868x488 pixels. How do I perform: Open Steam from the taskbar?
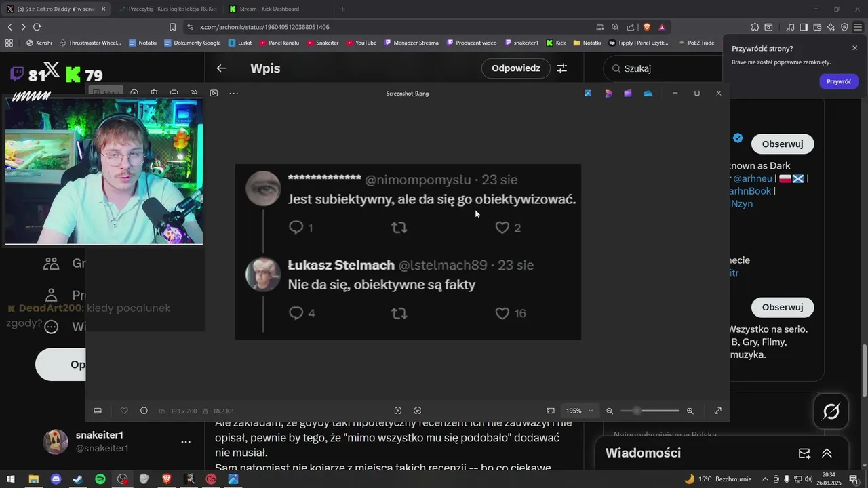click(x=78, y=479)
